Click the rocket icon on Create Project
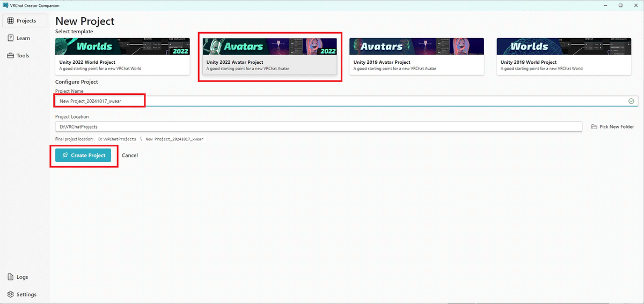The height and width of the screenshot is (304, 644). click(65, 155)
